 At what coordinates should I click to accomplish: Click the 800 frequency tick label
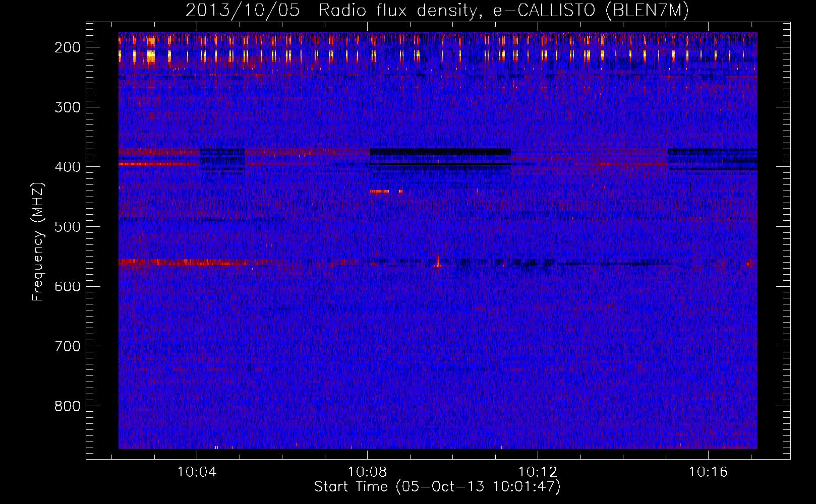point(68,406)
